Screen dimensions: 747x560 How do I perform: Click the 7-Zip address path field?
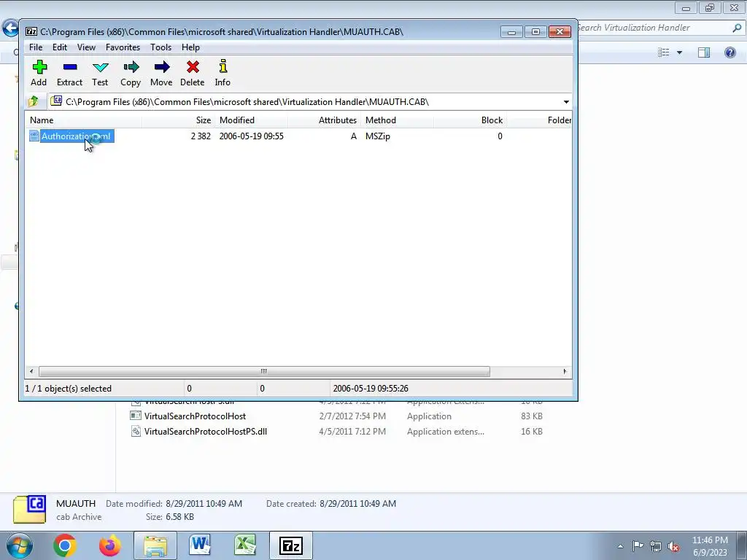(305, 102)
